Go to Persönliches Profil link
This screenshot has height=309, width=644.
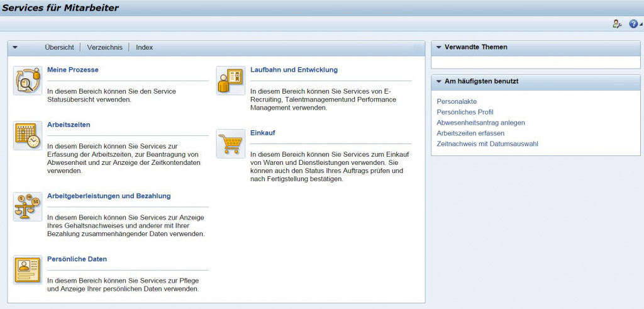click(465, 112)
